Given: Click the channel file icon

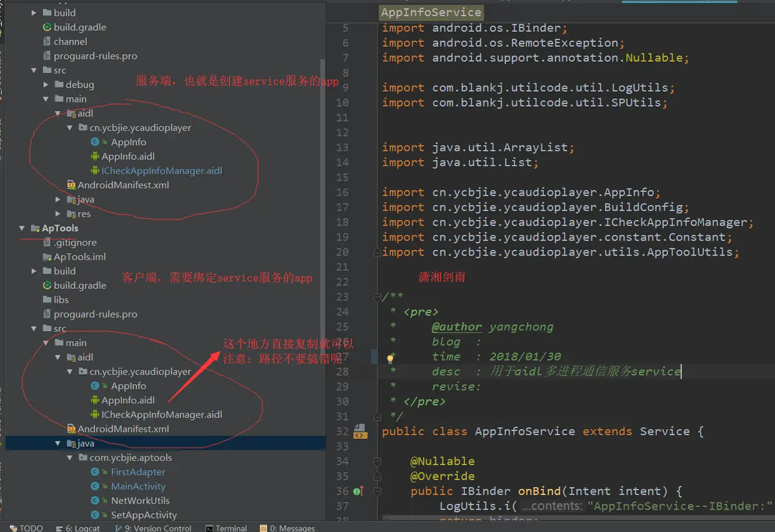Looking at the screenshot, I should pos(47,41).
